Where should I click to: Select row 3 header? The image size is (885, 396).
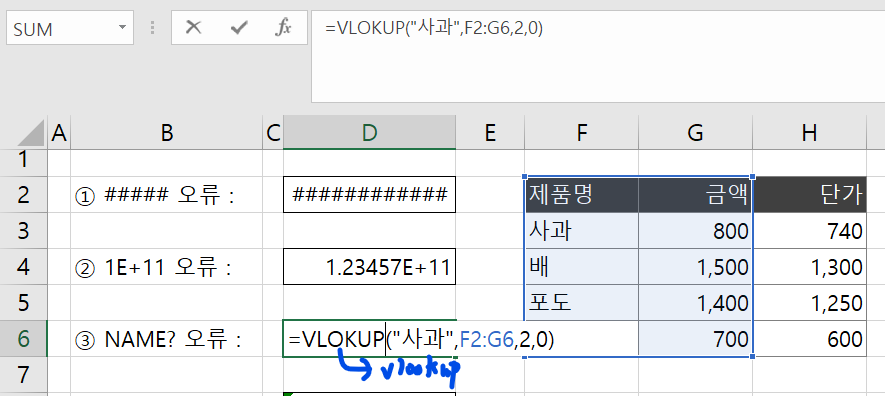click(23, 231)
